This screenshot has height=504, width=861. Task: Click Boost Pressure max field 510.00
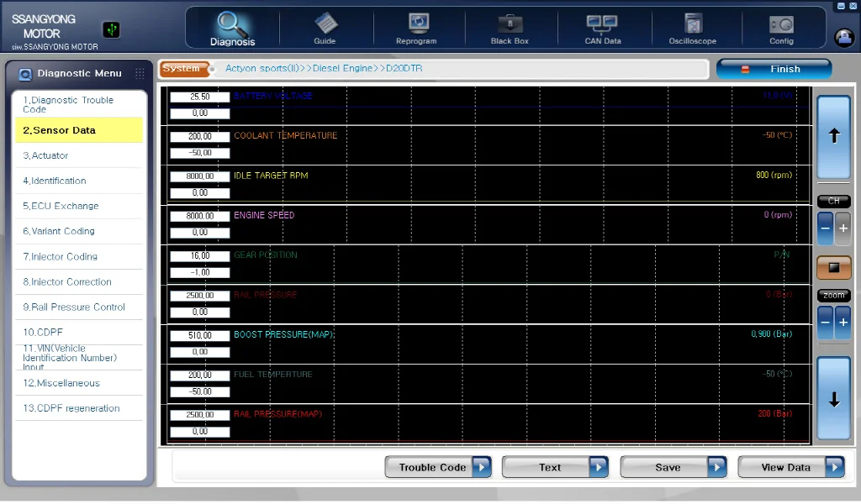[x=200, y=336]
